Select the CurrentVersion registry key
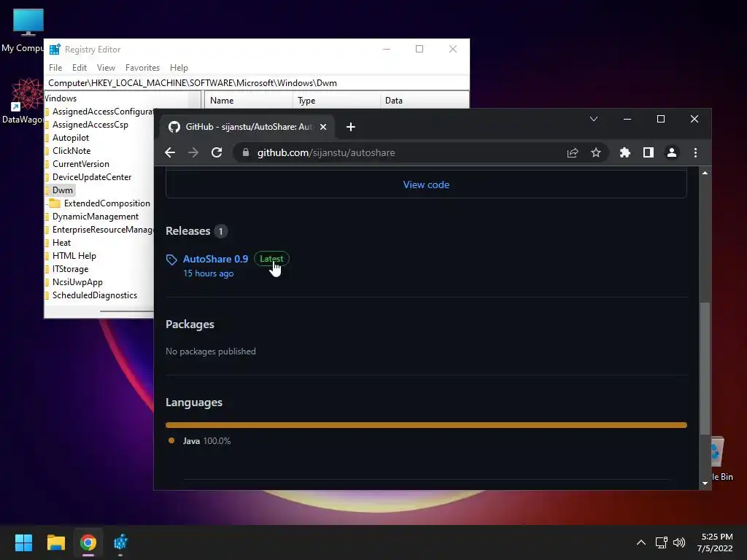Image resolution: width=747 pixels, height=560 pixels. click(x=80, y=164)
